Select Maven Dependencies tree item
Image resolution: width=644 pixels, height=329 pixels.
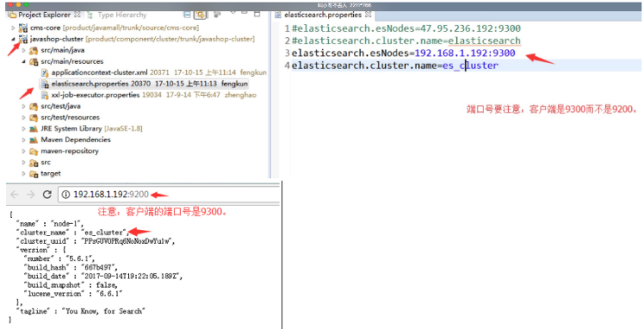(x=76, y=140)
